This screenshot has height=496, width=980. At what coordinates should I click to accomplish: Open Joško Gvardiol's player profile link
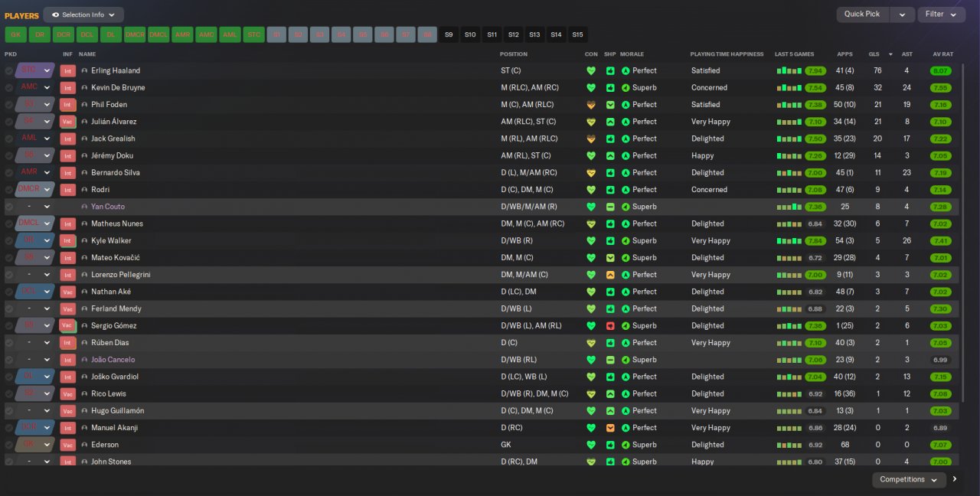click(115, 377)
